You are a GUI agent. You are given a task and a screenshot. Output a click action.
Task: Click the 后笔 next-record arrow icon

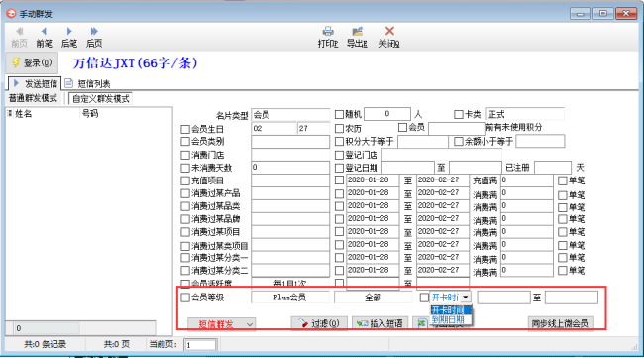pos(69,31)
